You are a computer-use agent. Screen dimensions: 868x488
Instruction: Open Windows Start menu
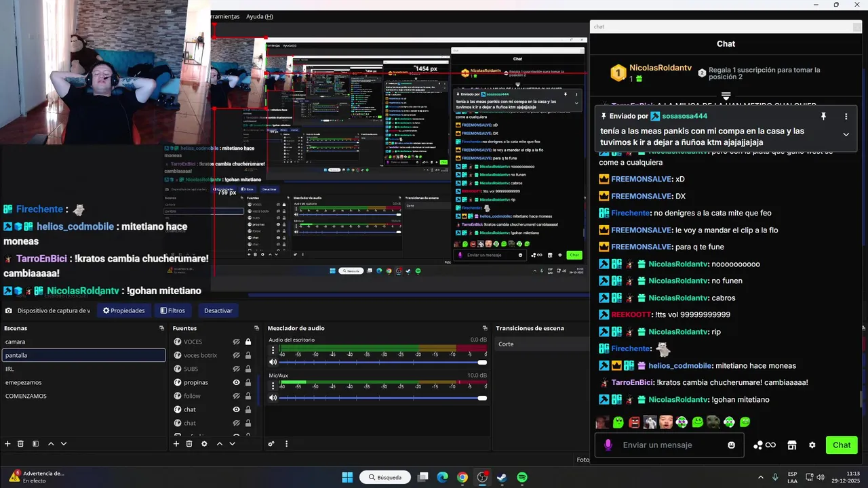click(347, 477)
